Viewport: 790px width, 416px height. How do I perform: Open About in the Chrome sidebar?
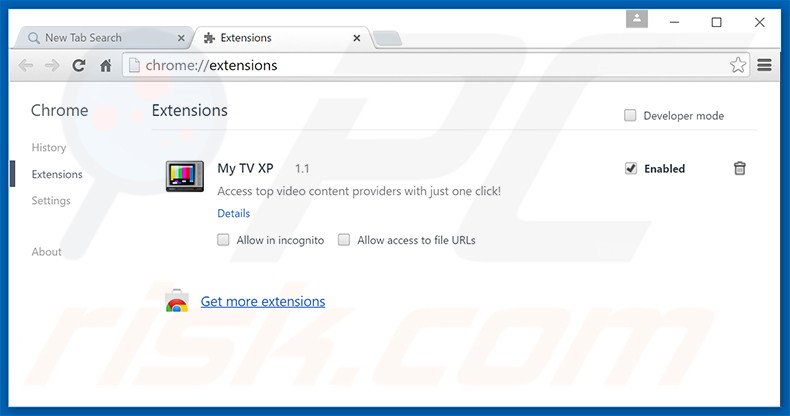pyautogui.click(x=46, y=252)
